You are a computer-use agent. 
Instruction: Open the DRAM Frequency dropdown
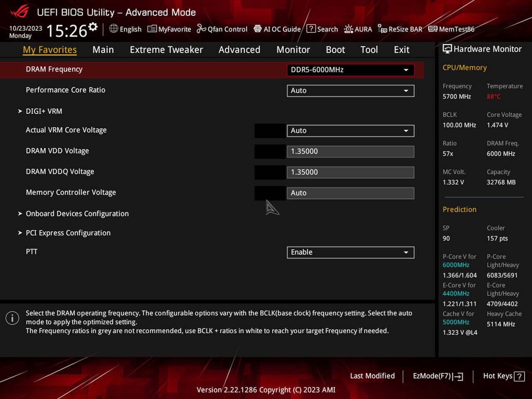point(350,70)
